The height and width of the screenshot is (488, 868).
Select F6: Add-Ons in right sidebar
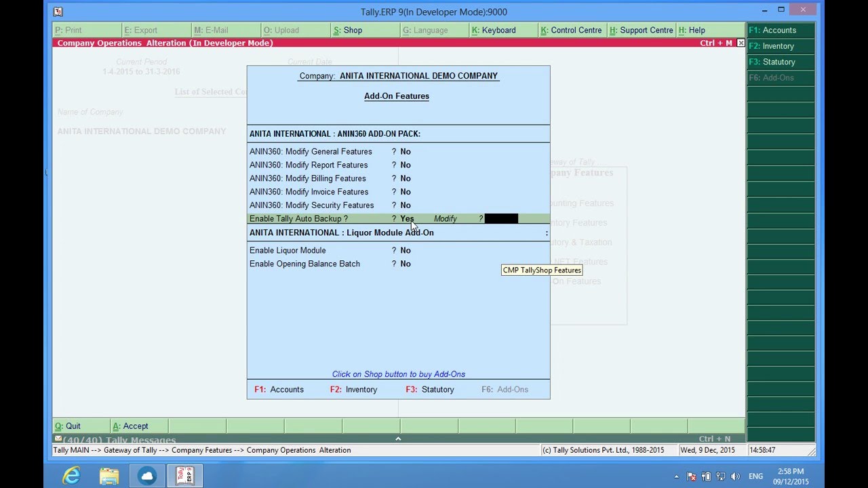(x=781, y=77)
